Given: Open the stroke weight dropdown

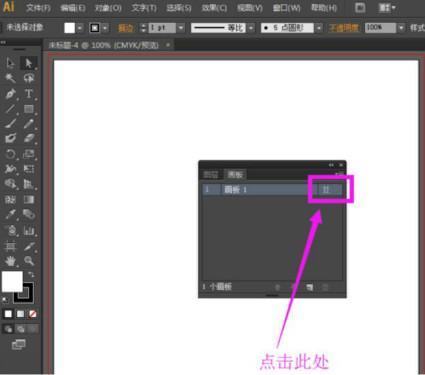Looking at the screenshot, I should 181,28.
